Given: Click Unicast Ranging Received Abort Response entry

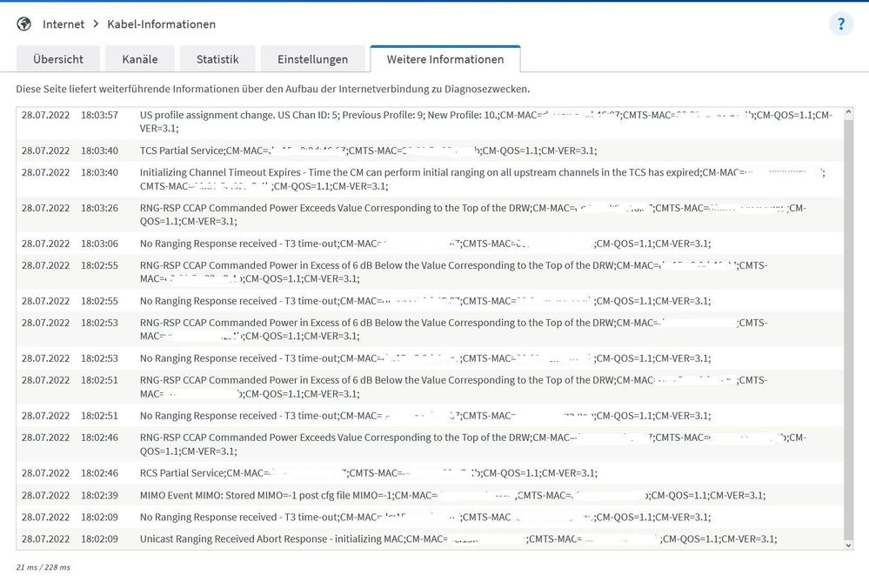Looking at the screenshot, I should (430, 538).
